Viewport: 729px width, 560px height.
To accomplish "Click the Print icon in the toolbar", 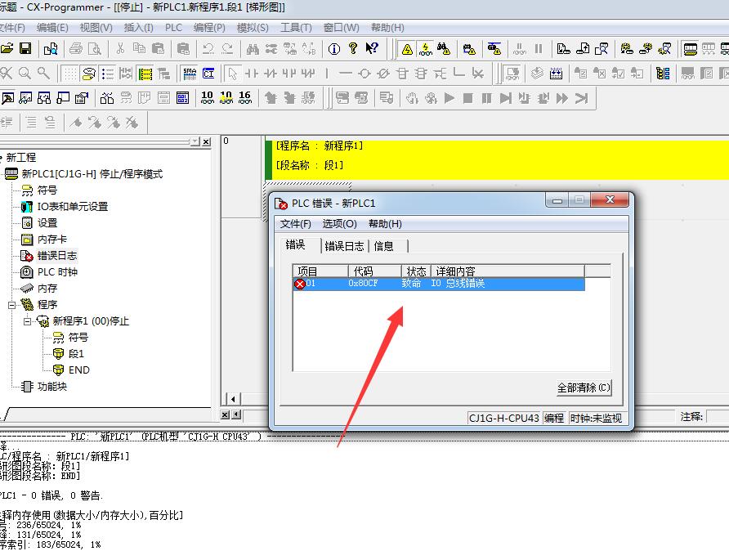I will 76,49.
